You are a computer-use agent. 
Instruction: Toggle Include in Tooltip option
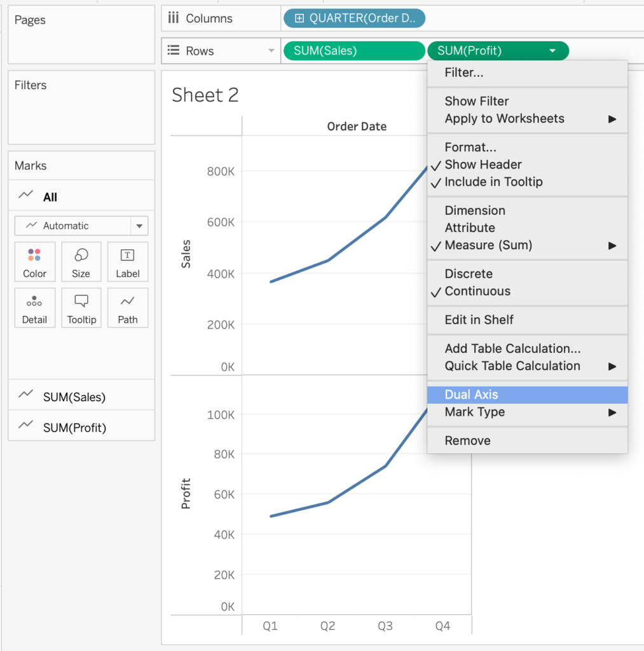coord(493,182)
